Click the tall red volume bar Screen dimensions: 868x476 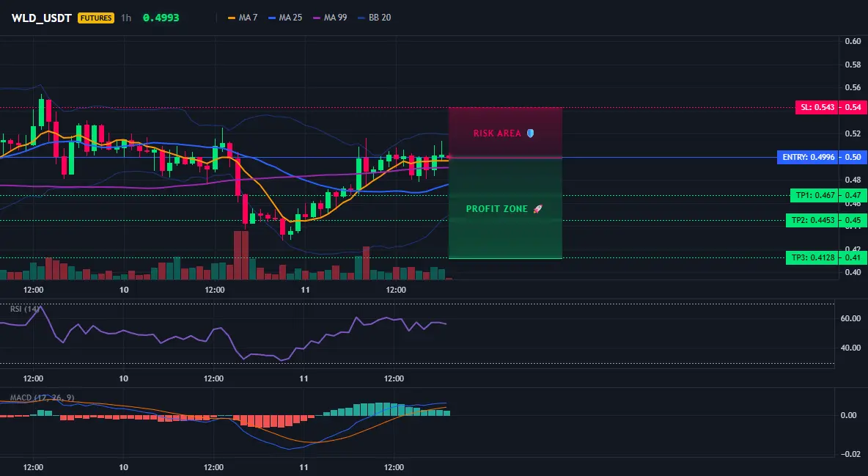click(240, 255)
